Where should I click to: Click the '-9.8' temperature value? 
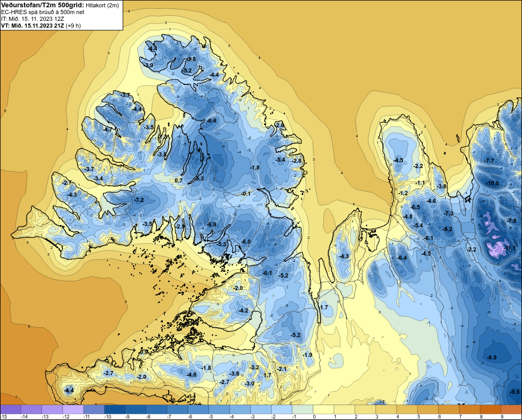(515, 392)
